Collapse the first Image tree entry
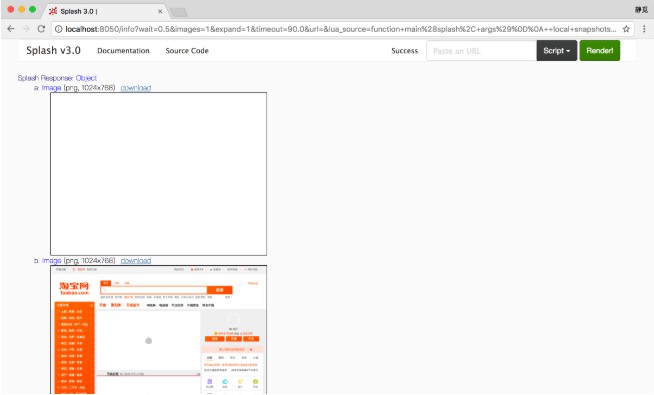The image size is (654, 395). coord(51,88)
